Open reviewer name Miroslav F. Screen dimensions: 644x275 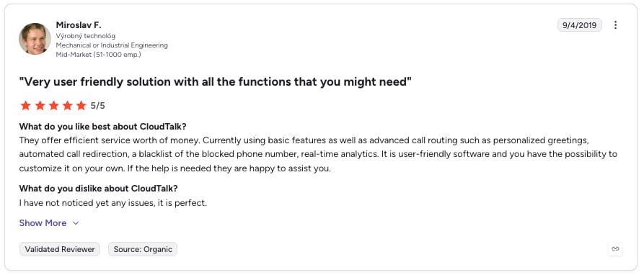coord(79,25)
